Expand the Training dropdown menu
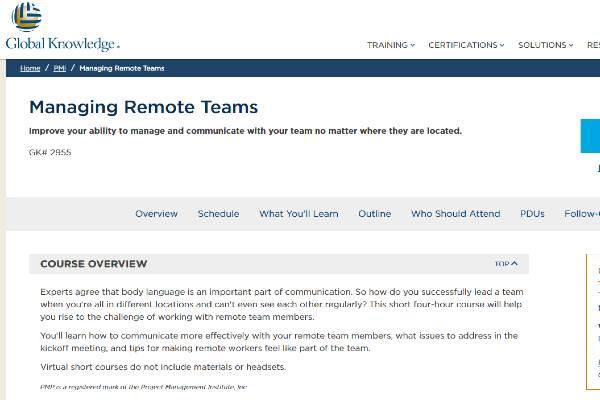 pyautogui.click(x=391, y=45)
